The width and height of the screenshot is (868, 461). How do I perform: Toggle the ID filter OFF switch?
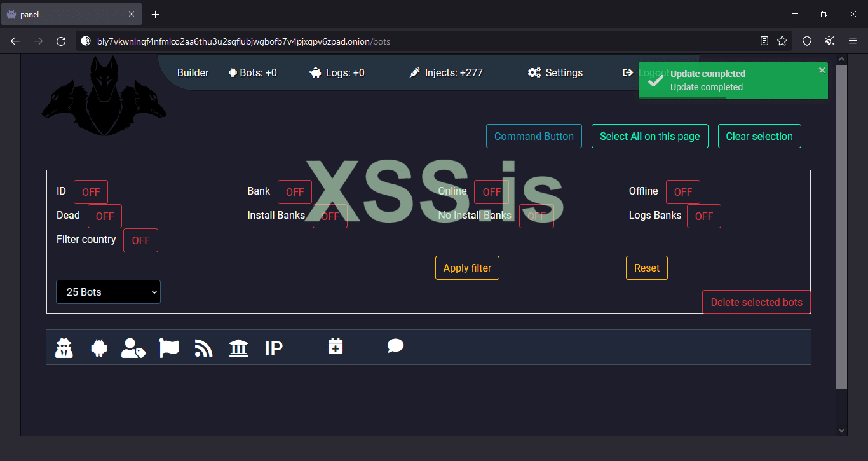(91, 192)
